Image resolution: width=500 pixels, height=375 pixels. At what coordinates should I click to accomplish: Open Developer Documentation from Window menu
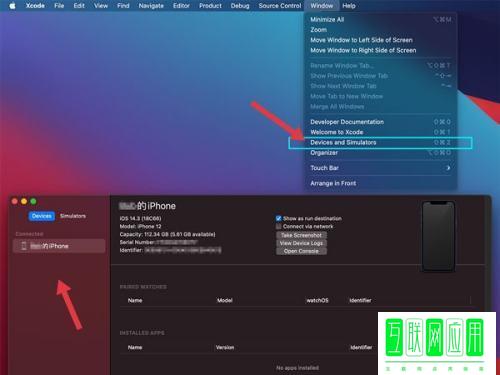tap(381, 122)
